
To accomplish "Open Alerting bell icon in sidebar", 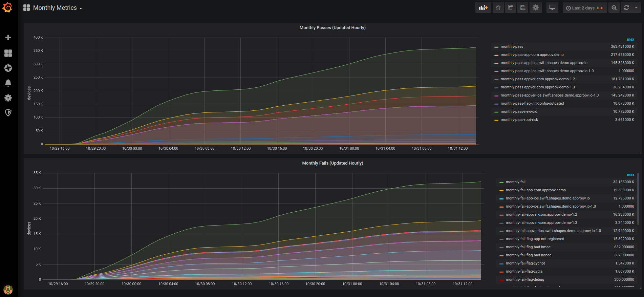I will click(8, 83).
